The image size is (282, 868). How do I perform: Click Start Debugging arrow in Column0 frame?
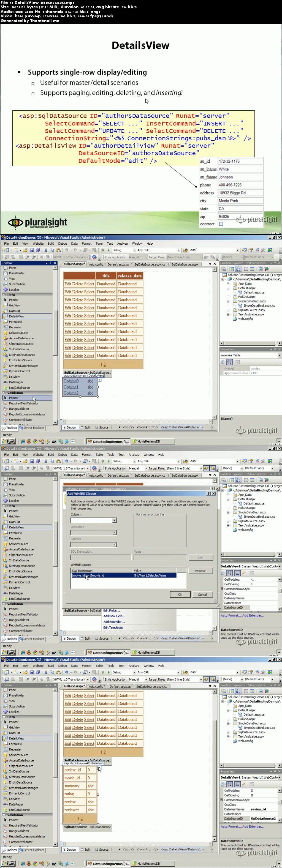109,250
